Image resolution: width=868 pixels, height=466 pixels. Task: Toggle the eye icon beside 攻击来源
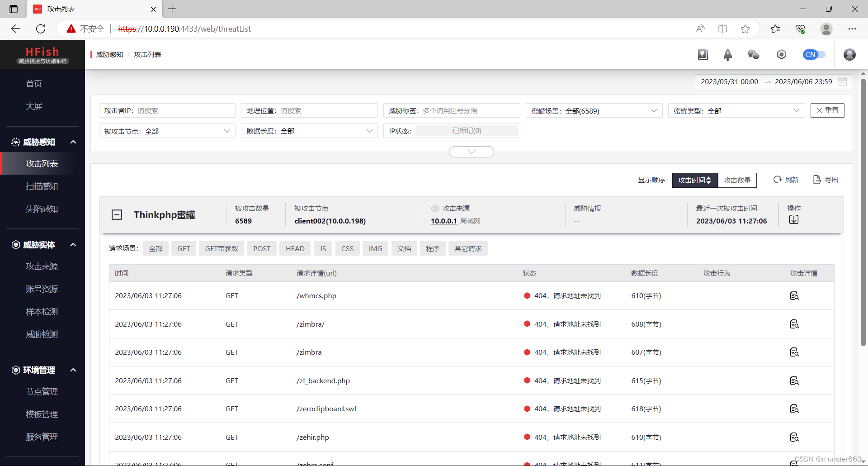click(x=435, y=209)
